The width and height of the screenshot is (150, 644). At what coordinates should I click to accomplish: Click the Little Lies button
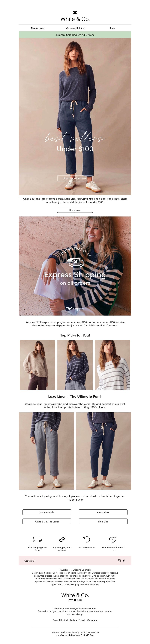tap(103, 522)
